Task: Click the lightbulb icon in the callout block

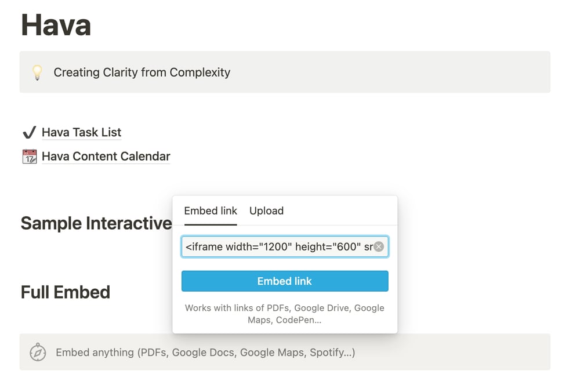Action: 38,72
